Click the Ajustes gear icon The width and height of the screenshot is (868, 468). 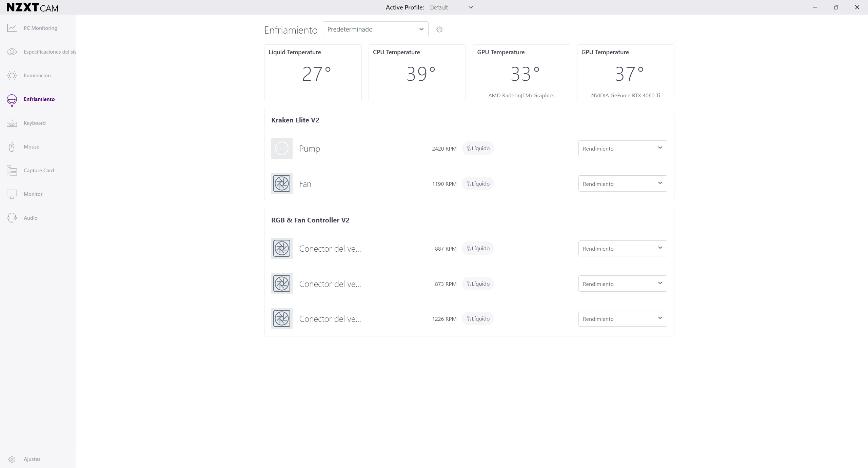pos(12,459)
